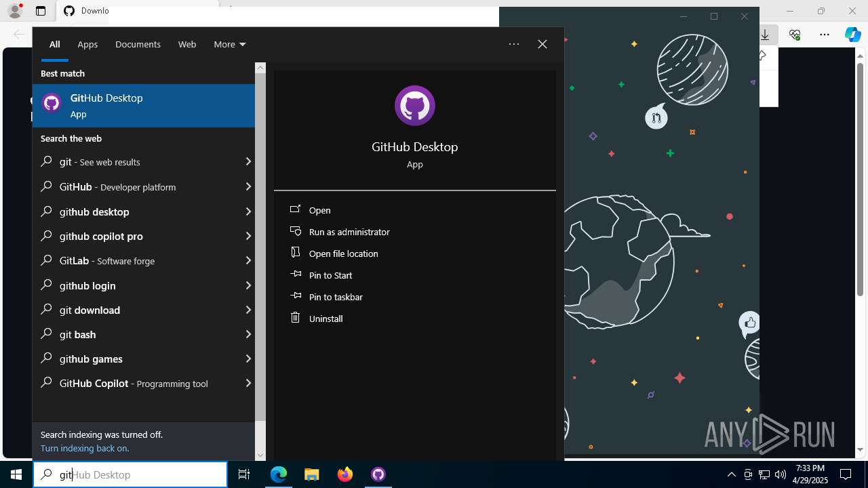Click the Pin to taskbar pin icon
The image size is (868, 488).
point(295,296)
